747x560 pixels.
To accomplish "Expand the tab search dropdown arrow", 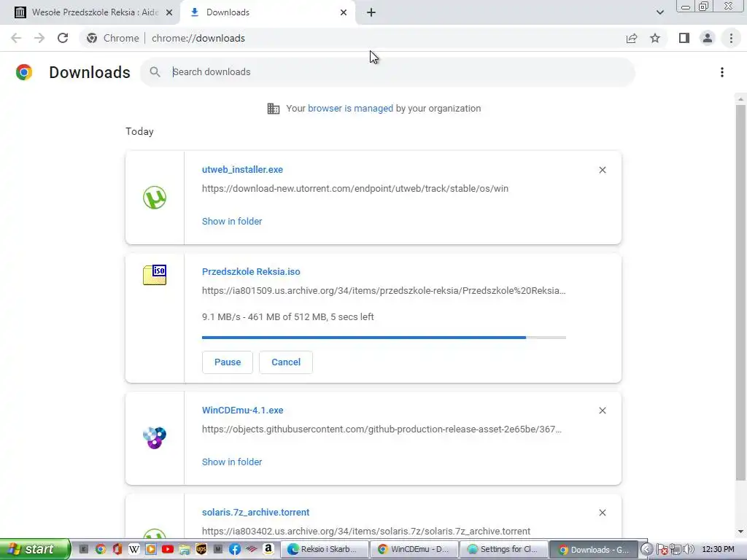I will (x=659, y=12).
